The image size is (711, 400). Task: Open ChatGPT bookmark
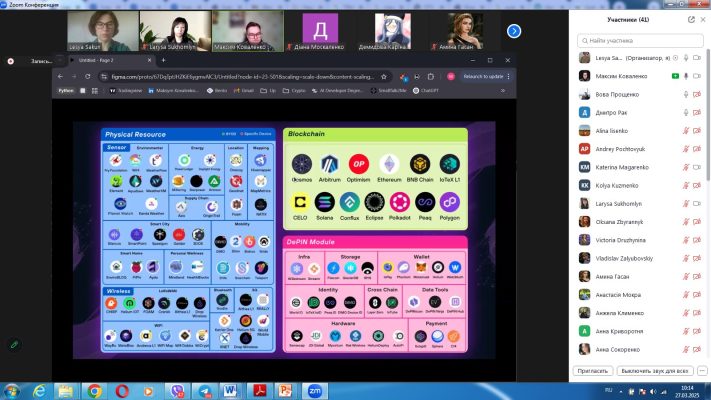click(426, 91)
